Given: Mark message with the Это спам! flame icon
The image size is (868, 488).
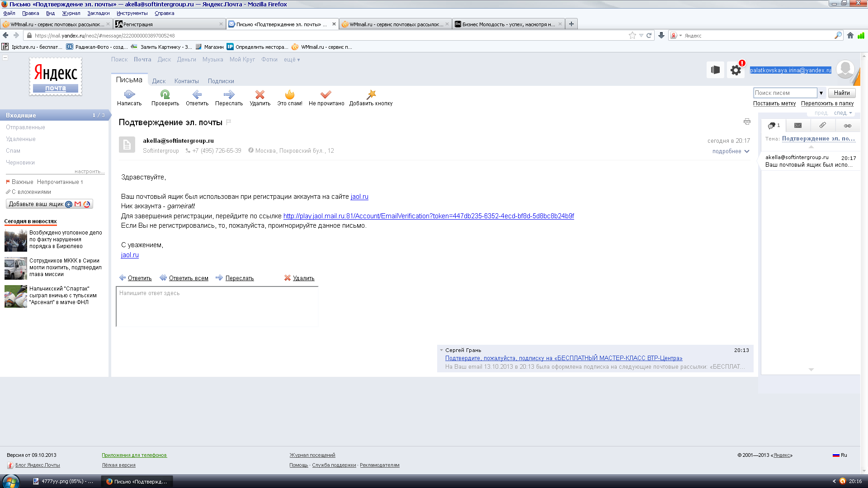Looking at the screenshot, I should [x=290, y=94].
